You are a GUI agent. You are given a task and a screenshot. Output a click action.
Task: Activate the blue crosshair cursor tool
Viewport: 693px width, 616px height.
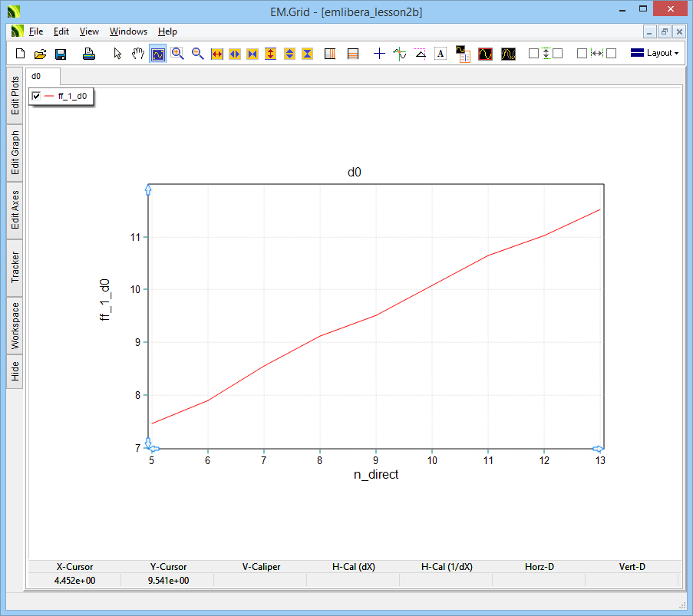point(379,54)
